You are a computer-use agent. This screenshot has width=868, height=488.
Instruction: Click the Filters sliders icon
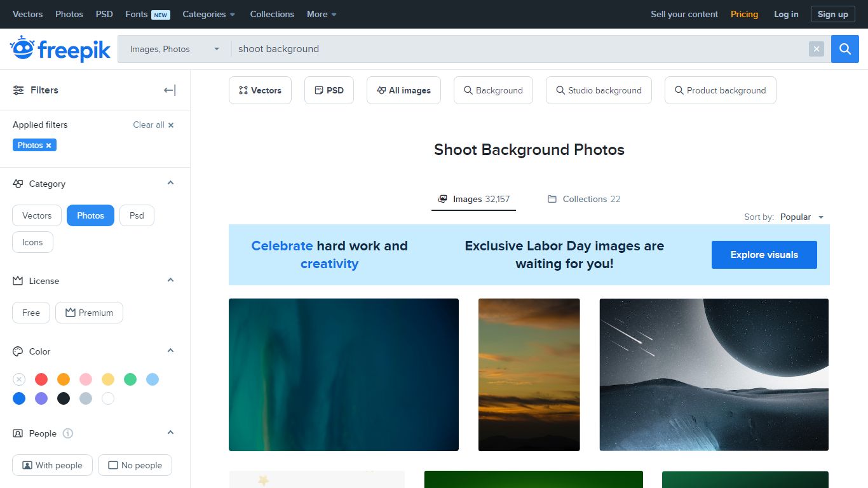pyautogui.click(x=18, y=90)
